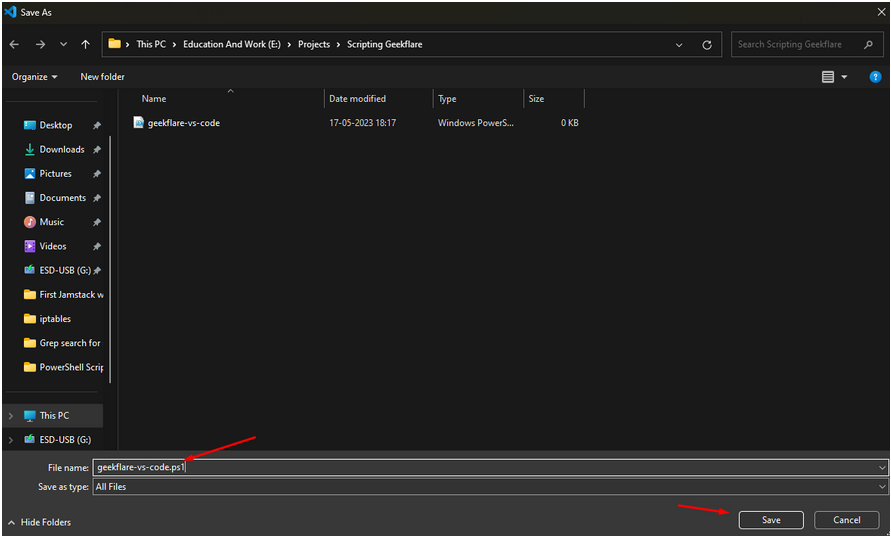Screen dimensions: 891x538
Task: Select ESD-USB (G:) drive in tree
Action: pos(65,440)
